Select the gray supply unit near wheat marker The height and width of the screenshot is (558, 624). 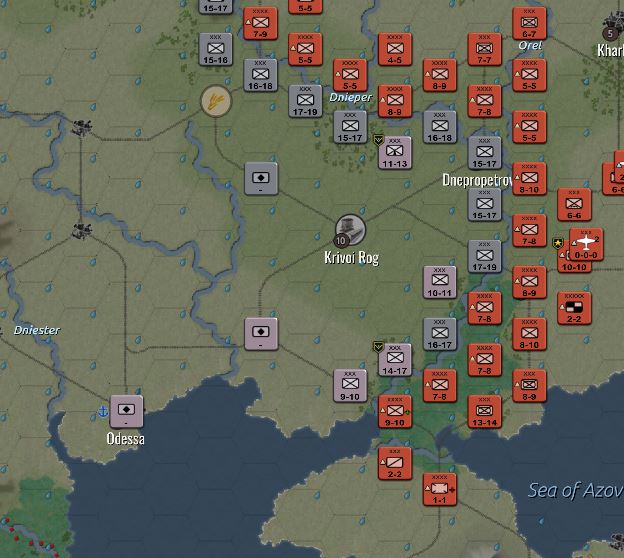coord(261,179)
